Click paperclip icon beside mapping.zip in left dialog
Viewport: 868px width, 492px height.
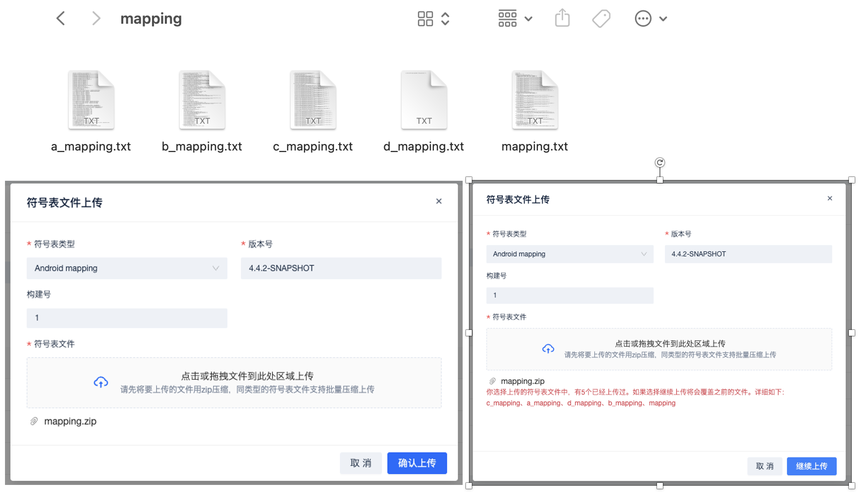pyautogui.click(x=34, y=421)
